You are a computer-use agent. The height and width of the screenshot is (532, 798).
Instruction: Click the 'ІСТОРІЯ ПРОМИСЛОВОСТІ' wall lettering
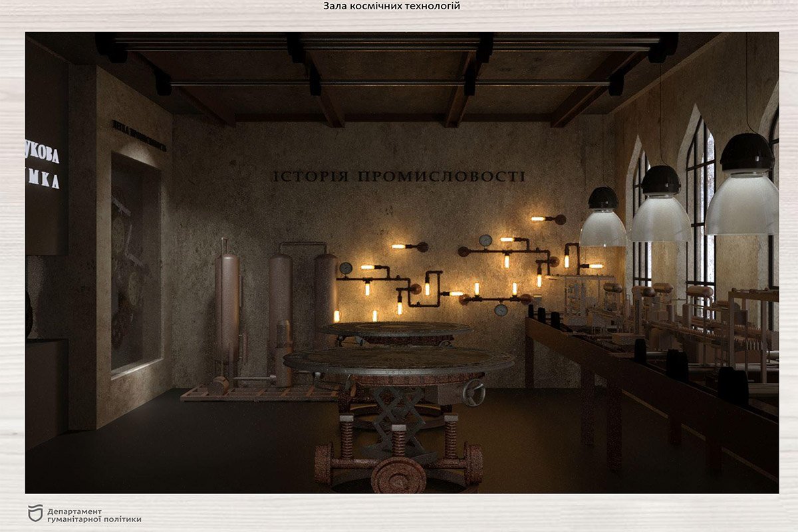tap(398, 177)
